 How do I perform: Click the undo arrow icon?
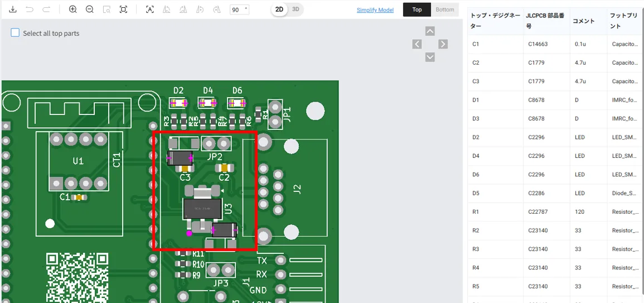tap(30, 9)
